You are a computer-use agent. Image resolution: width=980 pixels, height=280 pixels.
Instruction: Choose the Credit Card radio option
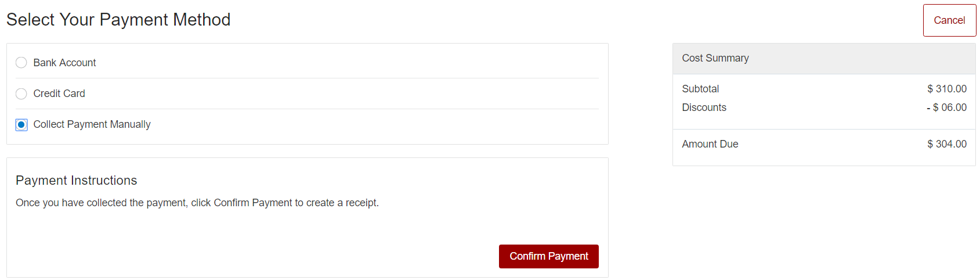click(21, 94)
